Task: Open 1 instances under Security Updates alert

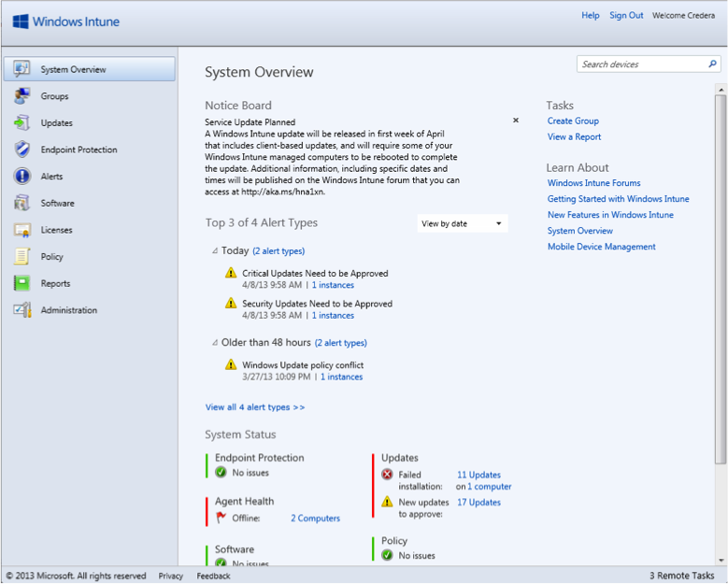Action: [333, 316]
